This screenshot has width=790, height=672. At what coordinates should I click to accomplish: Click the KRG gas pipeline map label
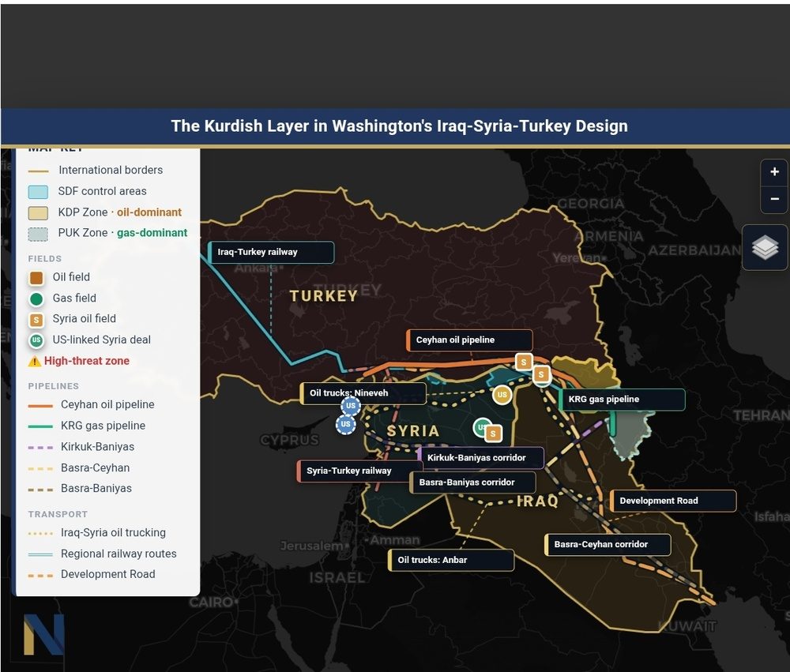(622, 400)
